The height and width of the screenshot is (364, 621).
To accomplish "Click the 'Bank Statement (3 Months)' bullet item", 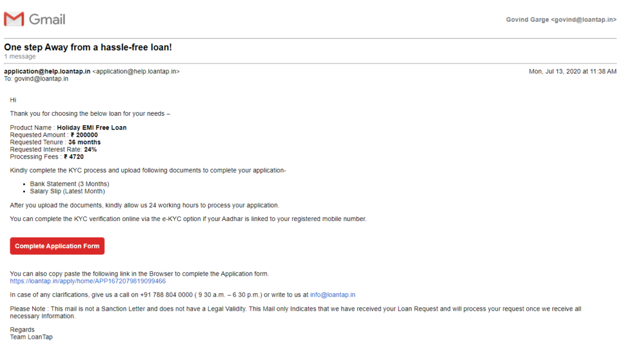I will pyautogui.click(x=70, y=184).
